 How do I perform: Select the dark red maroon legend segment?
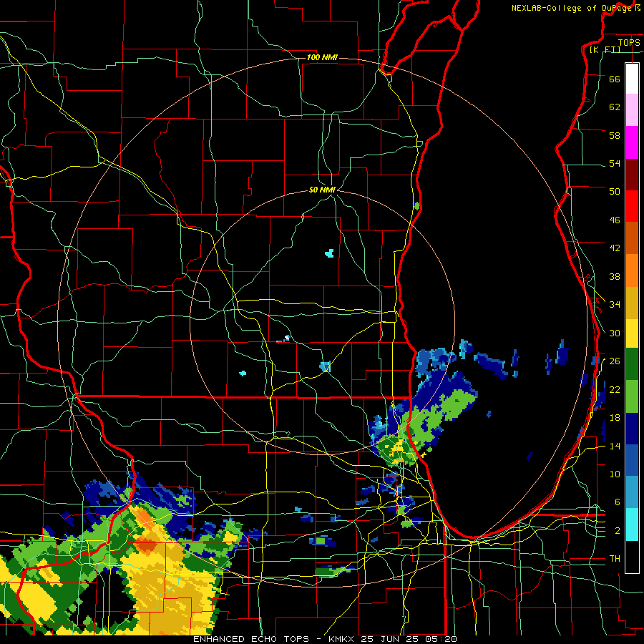(632, 175)
